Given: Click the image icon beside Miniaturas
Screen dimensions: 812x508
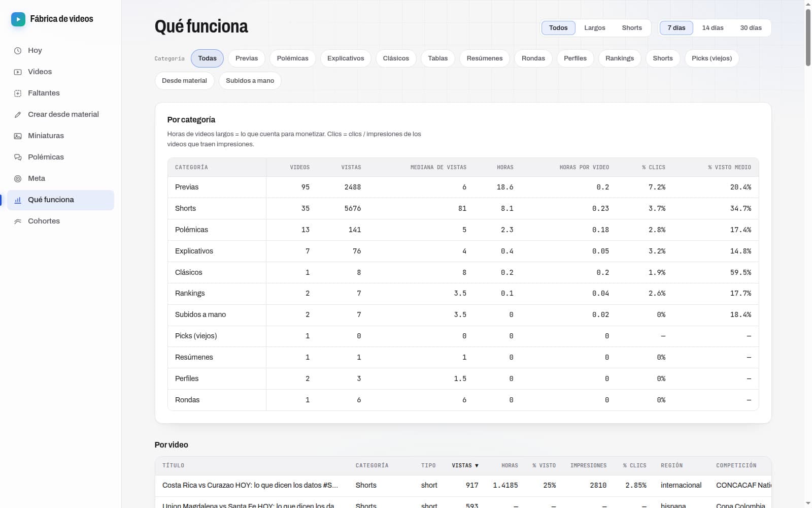Looking at the screenshot, I should (18, 136).
